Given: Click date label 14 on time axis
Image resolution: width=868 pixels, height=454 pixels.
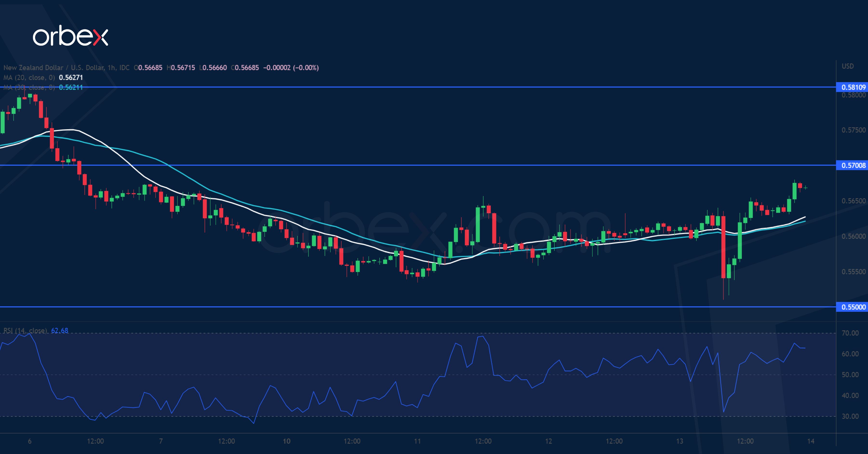Looking at the screenshot, I should coord(811,441).
